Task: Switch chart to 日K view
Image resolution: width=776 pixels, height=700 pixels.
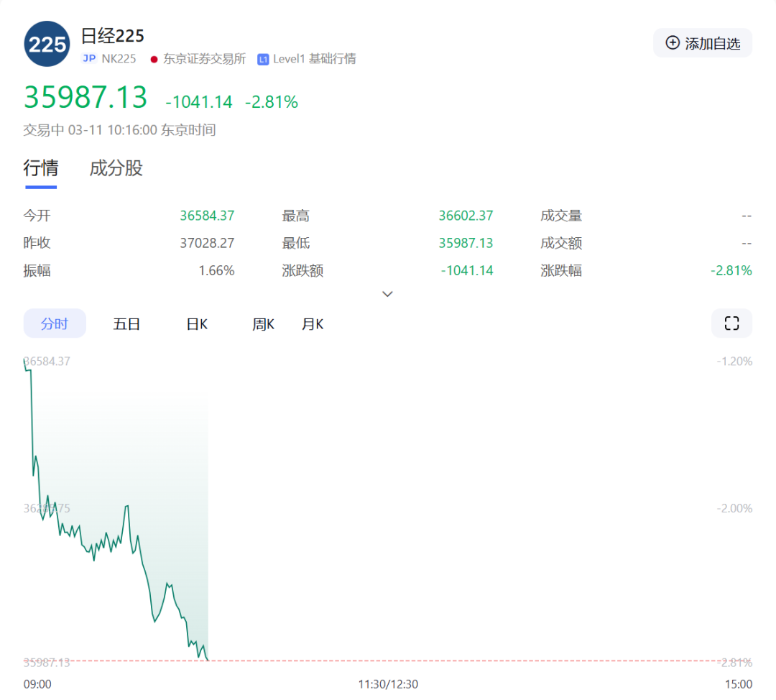Action: point(197,324)
